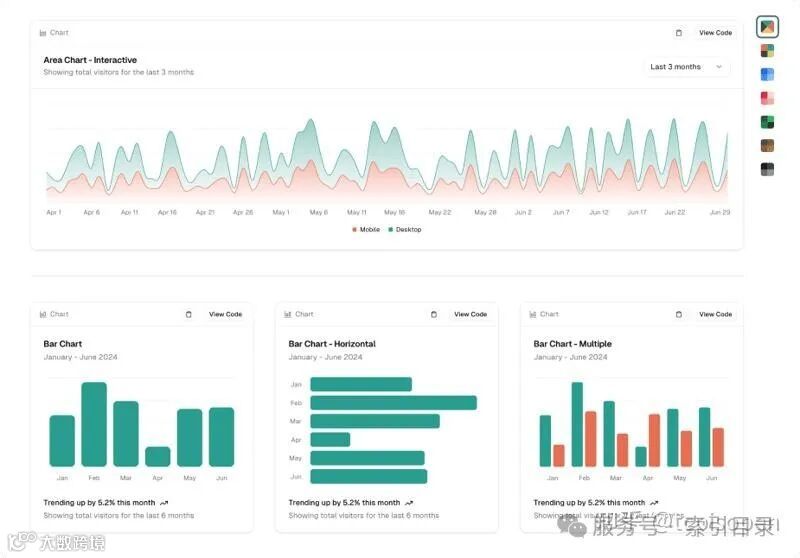Copy the Bar Chart - Multiple code

pyautogui.click(x=679, y=314)
